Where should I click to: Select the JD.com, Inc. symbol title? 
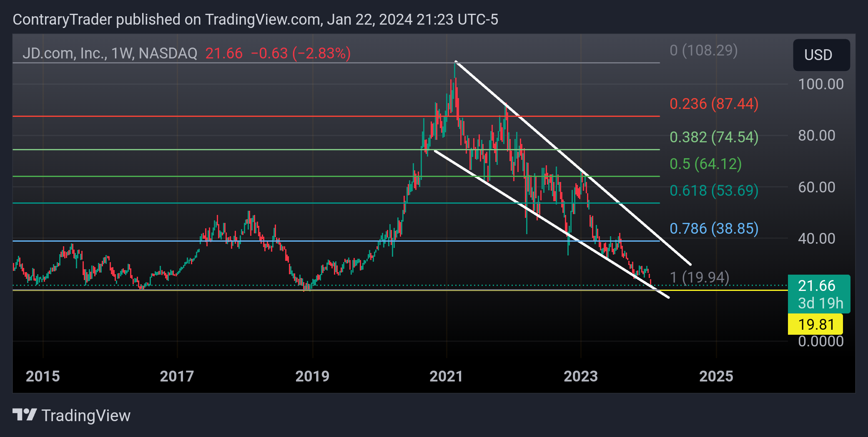click(110, 53)
